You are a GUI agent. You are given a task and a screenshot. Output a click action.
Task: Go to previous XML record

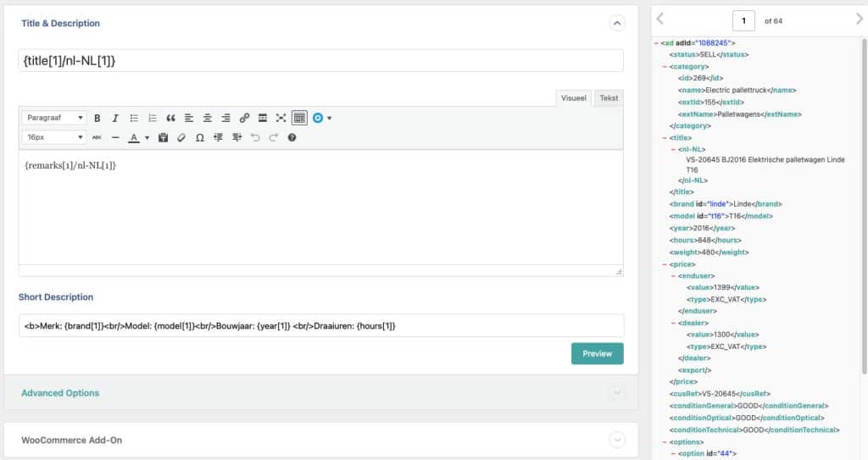coord(659,19)
